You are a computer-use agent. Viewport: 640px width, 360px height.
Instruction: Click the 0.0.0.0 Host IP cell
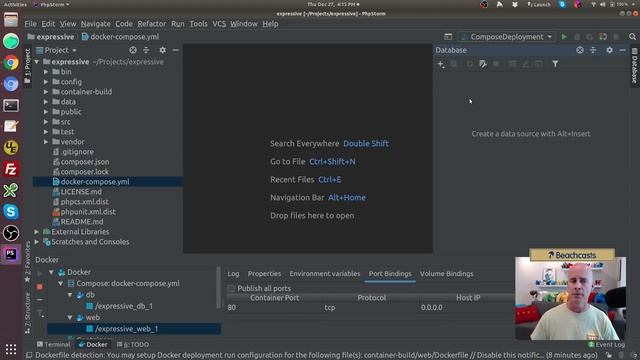click(431, 307)
